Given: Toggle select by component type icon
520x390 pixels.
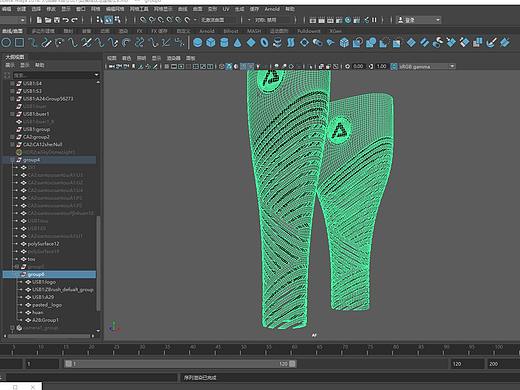Looking at the screenshot, I should pos(117,20).
